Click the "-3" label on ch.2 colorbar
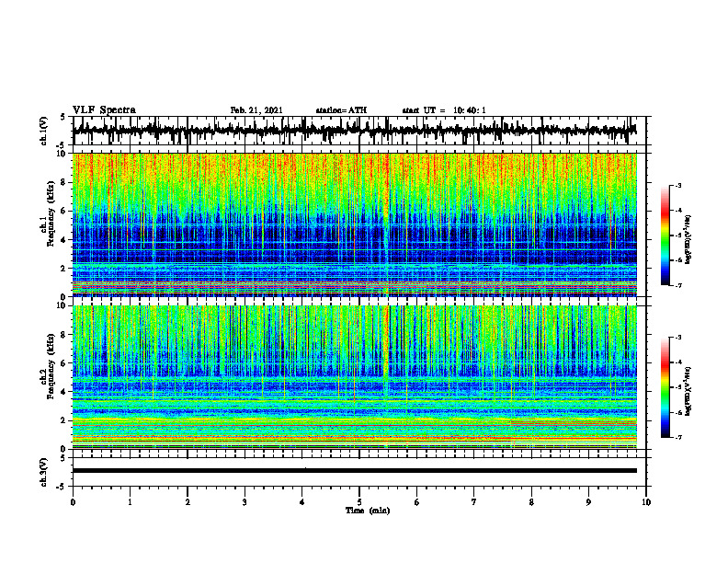The width and height of the screenshot is (728, 563). [678, 338]
